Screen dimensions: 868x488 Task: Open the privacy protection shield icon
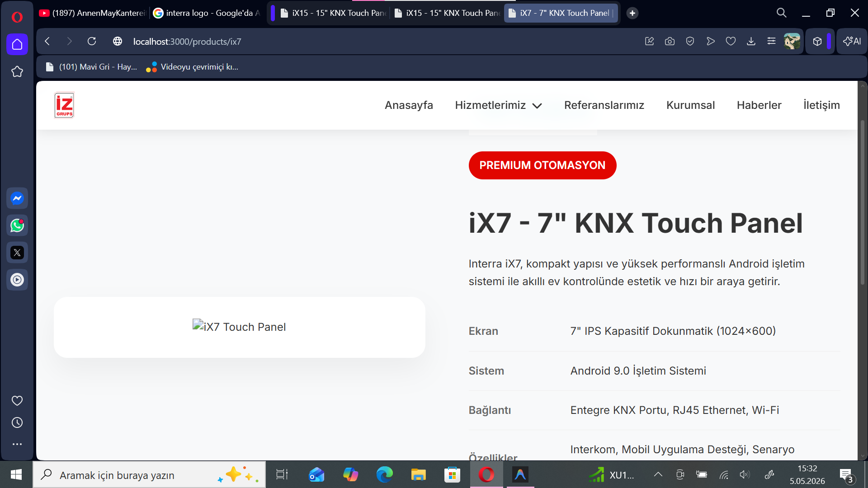(690, 42)
